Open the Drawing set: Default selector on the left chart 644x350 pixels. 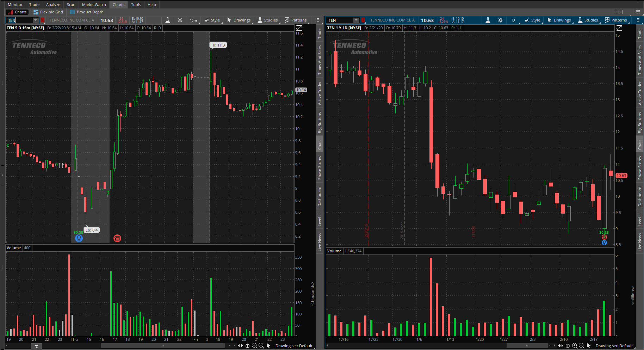tap(294, 346)
